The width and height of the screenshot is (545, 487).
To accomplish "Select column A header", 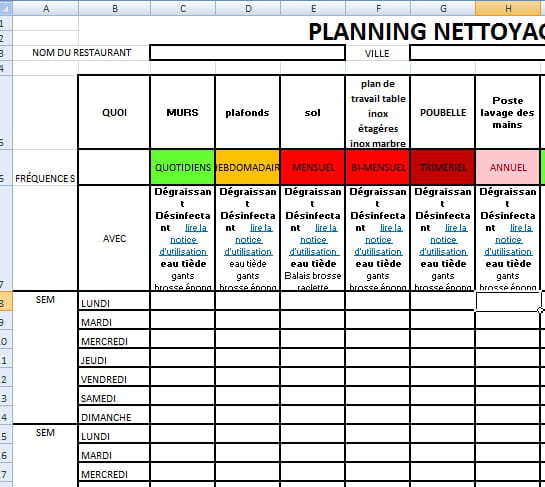I will point(46,8).
